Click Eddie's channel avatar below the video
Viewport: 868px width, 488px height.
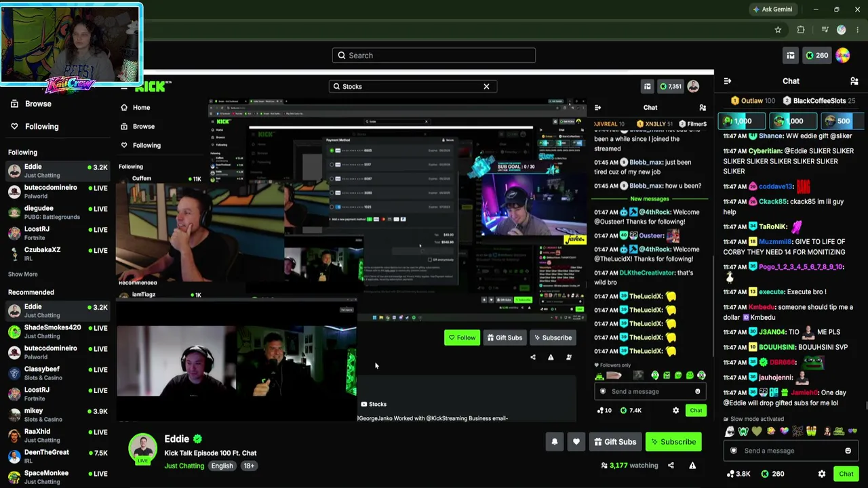click(142, 449)
